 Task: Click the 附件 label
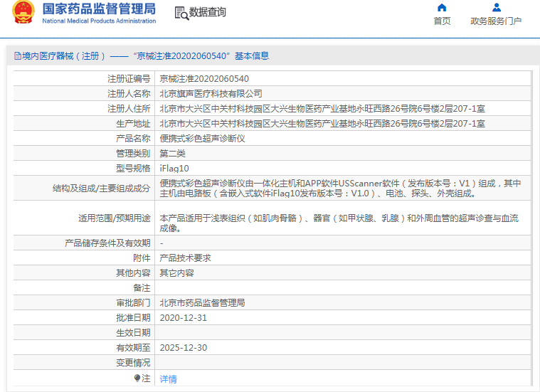pos(142,258)
